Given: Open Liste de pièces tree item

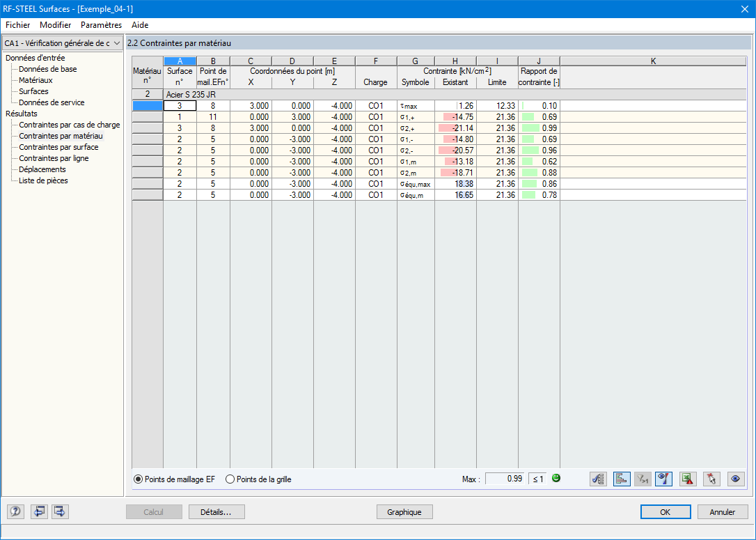Looking at the screenshot, I should pos(43,180).
